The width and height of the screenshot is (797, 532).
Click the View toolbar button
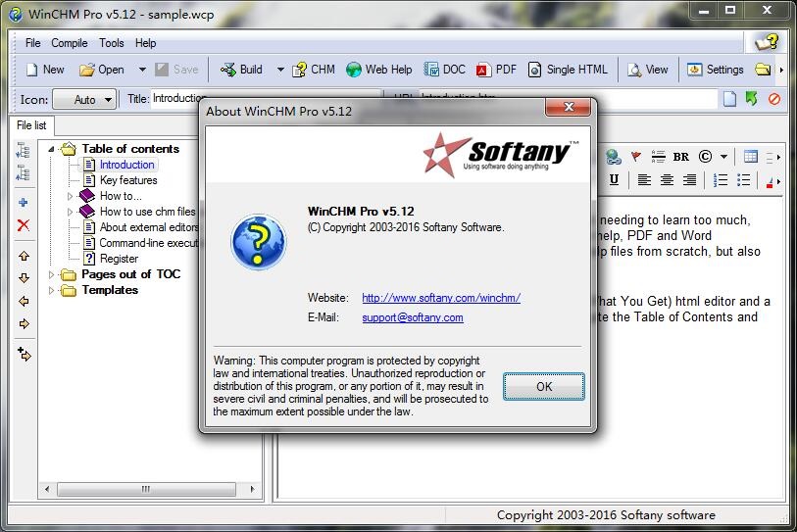click(x=648, y=70)
